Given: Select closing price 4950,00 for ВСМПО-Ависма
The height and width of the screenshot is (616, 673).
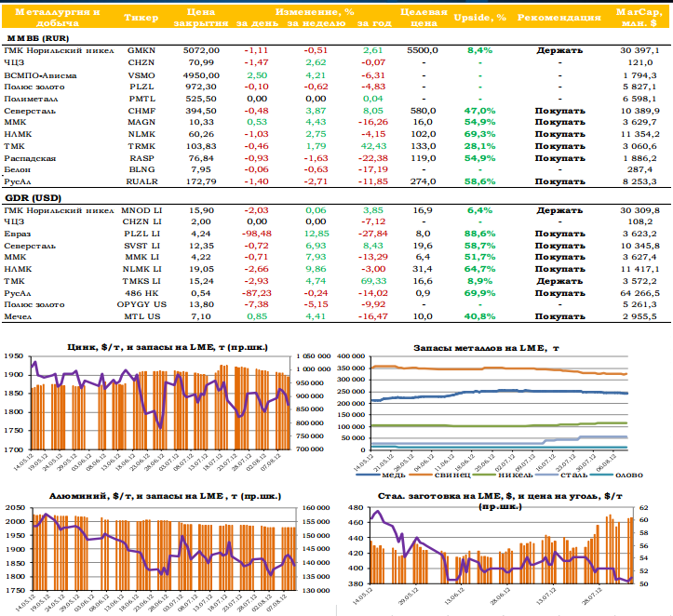Looking at the screenshot, I should [201, 75].
